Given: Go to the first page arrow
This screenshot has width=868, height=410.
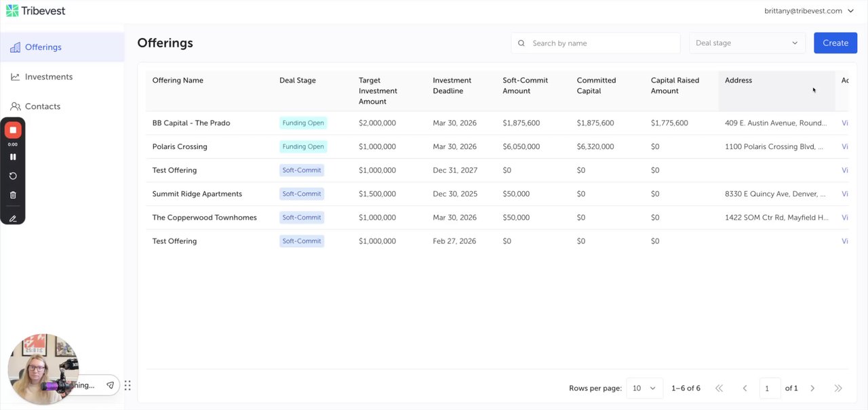Looking at the screenshot, I should click(x=719, y=388).
